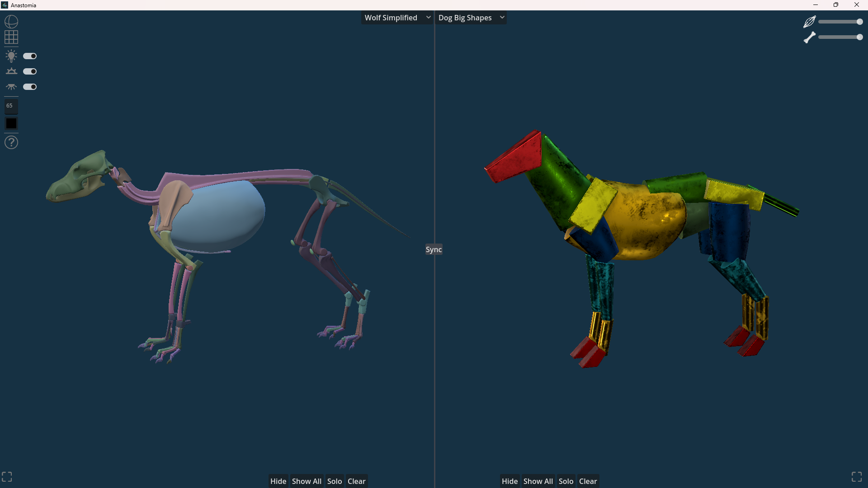This screenshot has height=488, width=868.
Task: Click Hide in left viewport
Action: pyautogui.click(x=278, y=481)
